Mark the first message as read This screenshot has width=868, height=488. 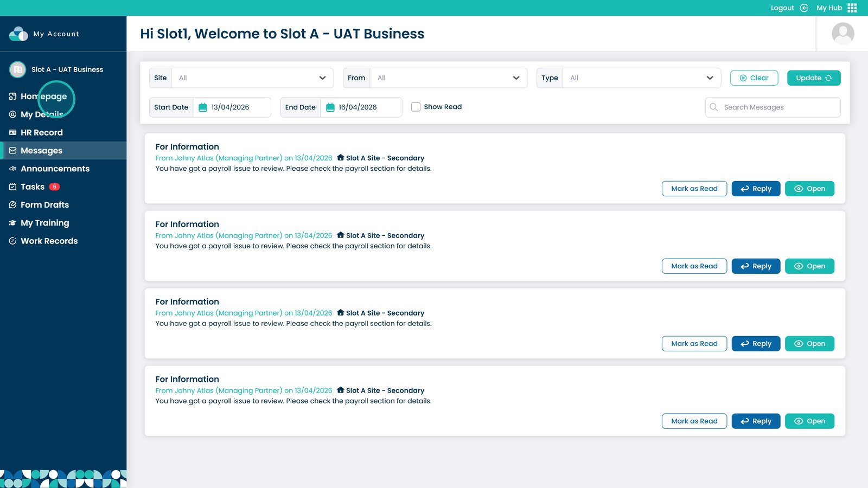click(694, 189)
